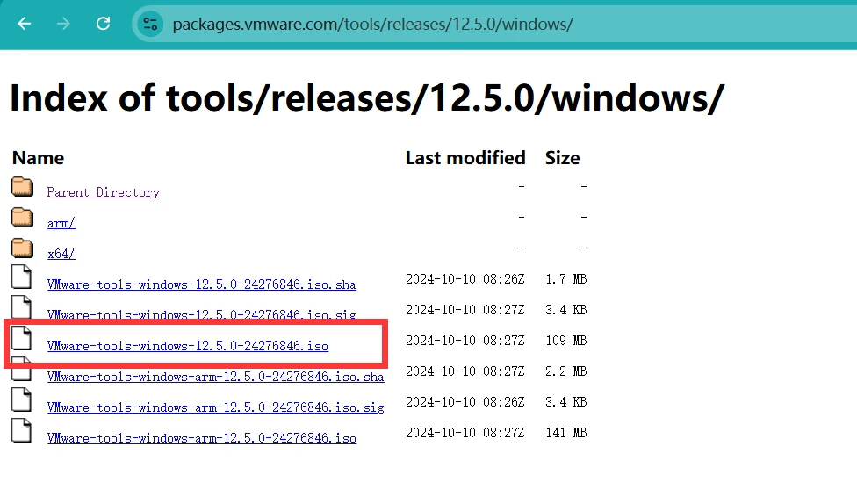This screenshot has width=857, height=504.
Task: Click file icon beside VMware-tools-windows-12.5.0-24276846.iso
Action: [21, 338]
